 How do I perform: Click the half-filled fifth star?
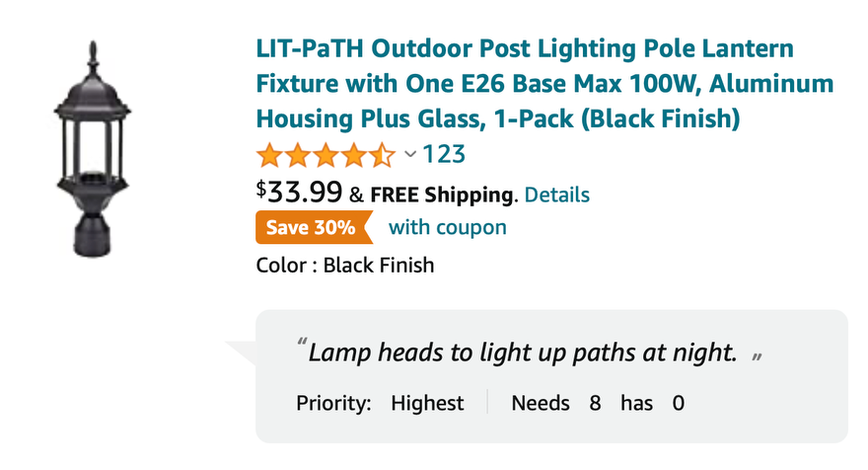point(381,155)
